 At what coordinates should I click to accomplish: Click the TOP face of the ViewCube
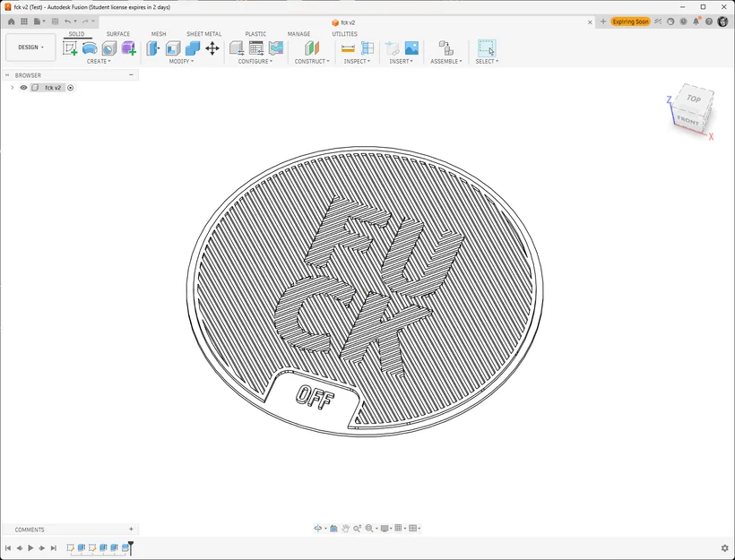[694, 99]
